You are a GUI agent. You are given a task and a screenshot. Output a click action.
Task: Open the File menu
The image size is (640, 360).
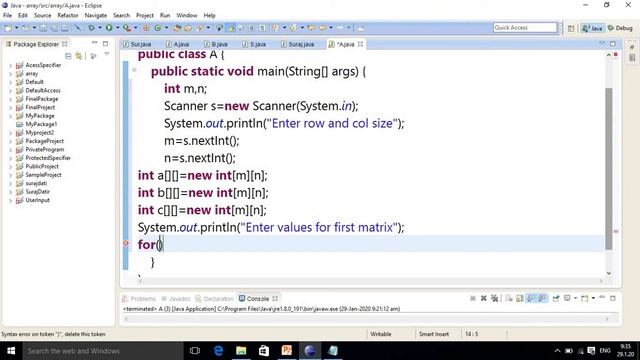pos(7,15)
